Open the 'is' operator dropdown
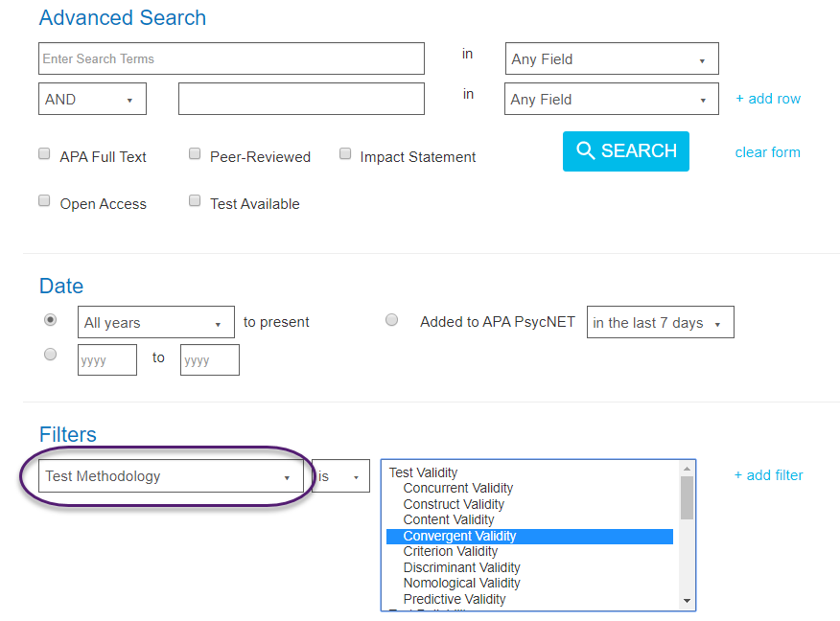This screenshot has width=840, height=621. 340,476
